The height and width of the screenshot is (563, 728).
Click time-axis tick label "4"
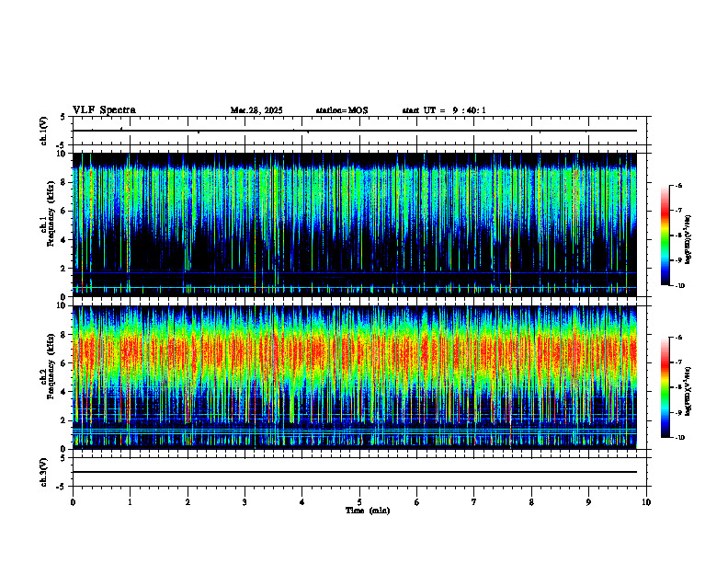pos(302,502)
